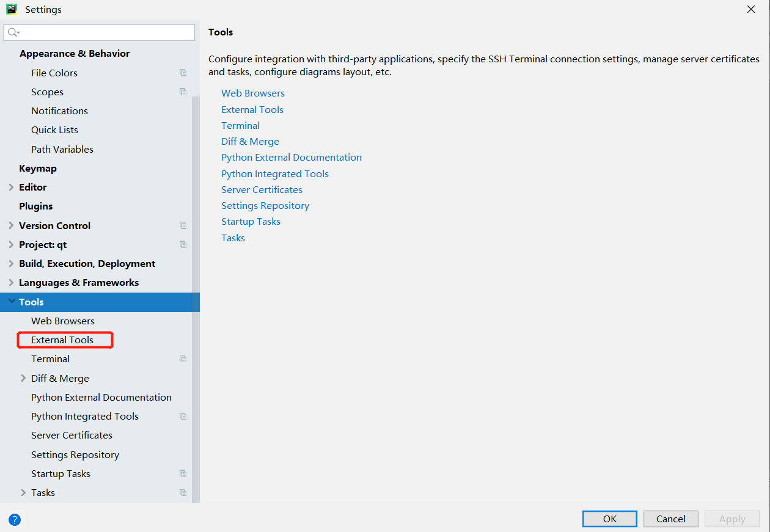The width and height of the screenshot is (770, 532).
Task: Open the External Tools link
Action: pyautogui.click(x=252, y=110)
